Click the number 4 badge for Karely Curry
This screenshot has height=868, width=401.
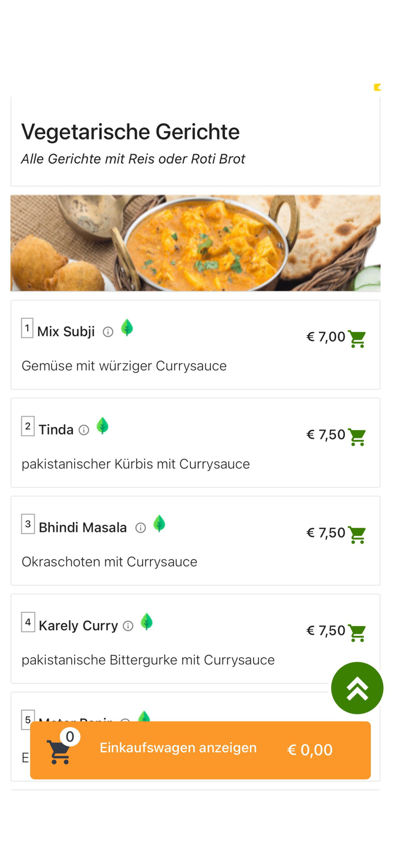pyautogui.click(x=27, y=621)
